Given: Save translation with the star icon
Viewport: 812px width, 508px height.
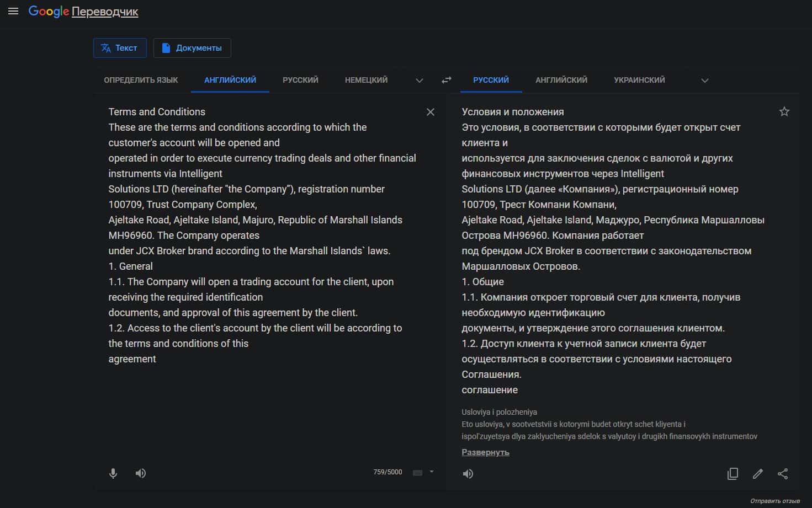Looking at the screenshot, I should coord(784,112).
